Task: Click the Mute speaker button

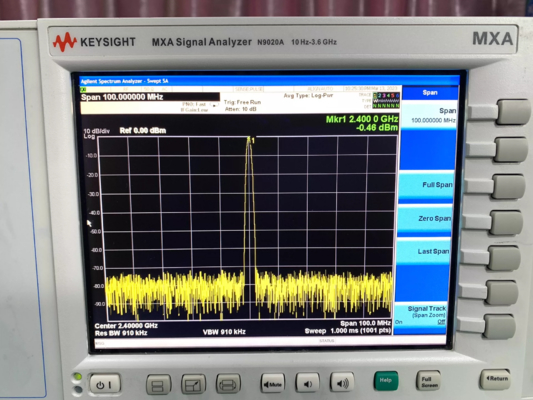Action: 273,384
